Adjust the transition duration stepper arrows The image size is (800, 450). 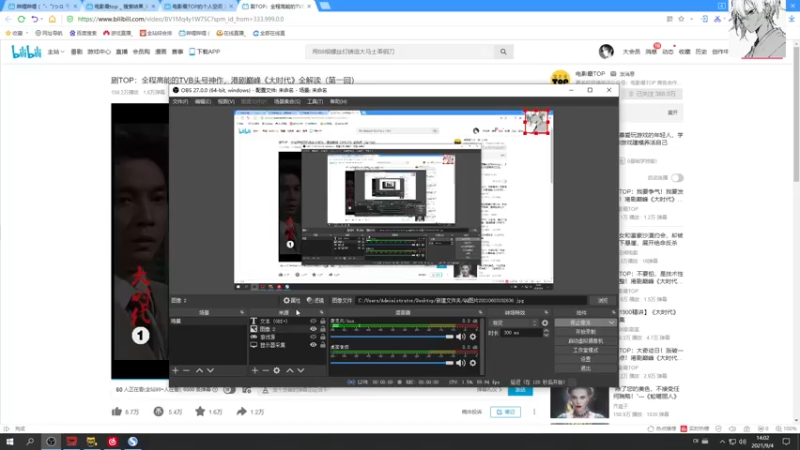545,333
